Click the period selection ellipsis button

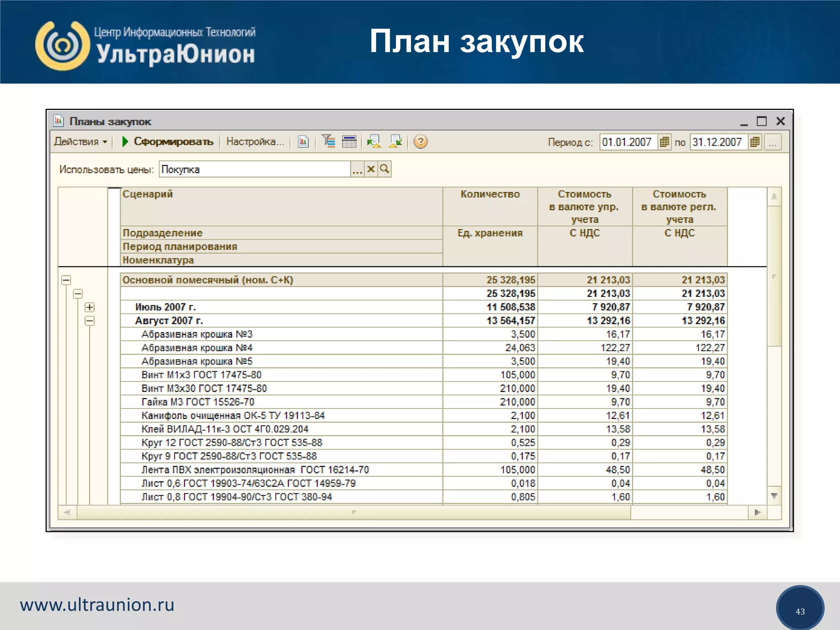click(773, 142)
